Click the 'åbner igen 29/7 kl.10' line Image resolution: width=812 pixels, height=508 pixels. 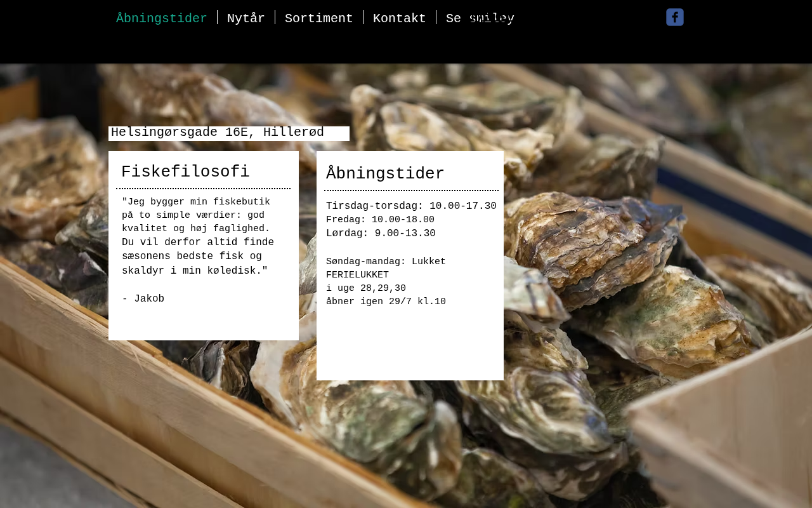(386, 302)
